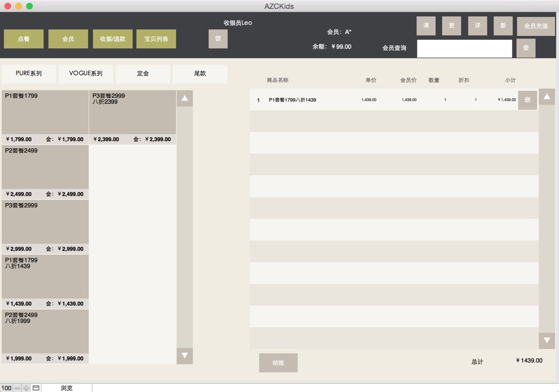Click the 折扣 column header
Viewport: 559px width, 392px height.
click(464, 80)
